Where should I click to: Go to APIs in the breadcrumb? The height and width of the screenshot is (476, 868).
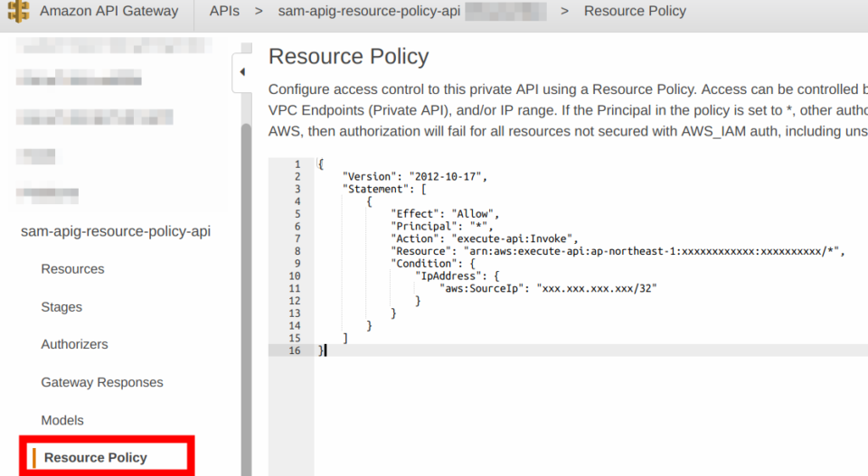pyautogui.click(x=224, y=11)
